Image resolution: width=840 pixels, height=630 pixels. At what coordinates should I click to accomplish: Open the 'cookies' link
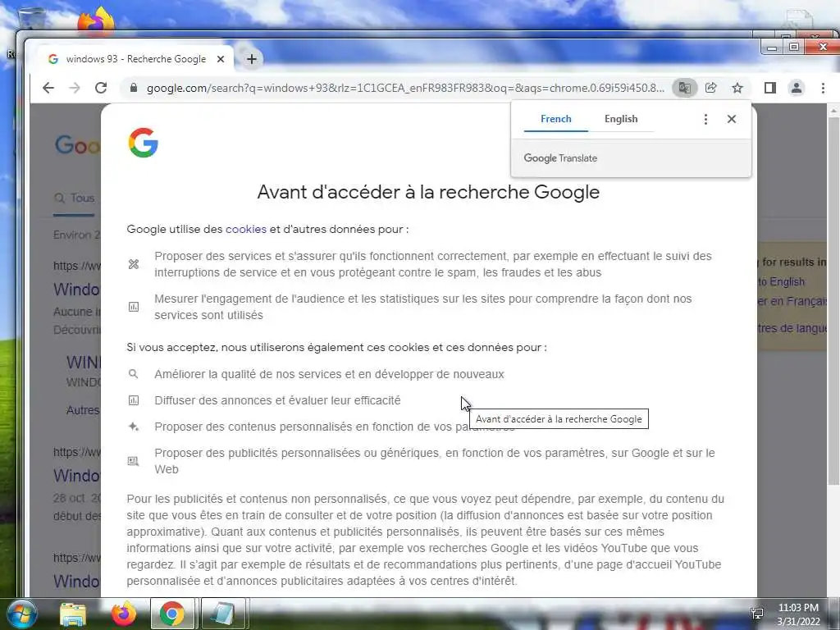(246, 230)
